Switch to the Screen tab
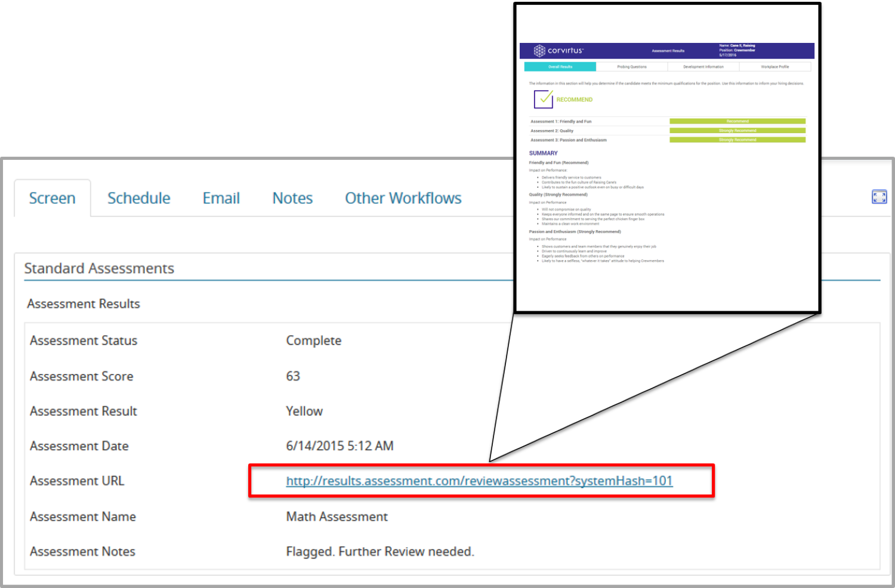The image size is (895, 588). click(x=53, y=198)
